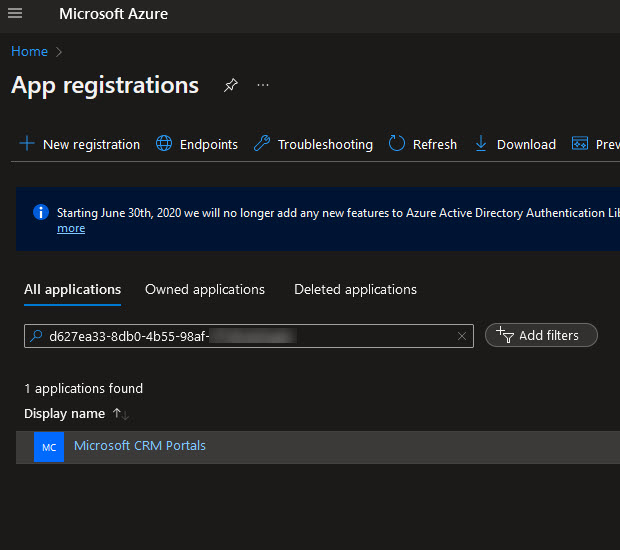This screenshot has height=550, width=620.
Task: Go to Home breadcrumb
Action: click(x=29, y=51)
